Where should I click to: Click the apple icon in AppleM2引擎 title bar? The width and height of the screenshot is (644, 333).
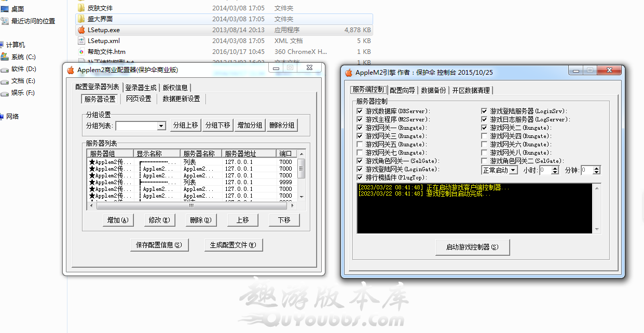pyautogui.click(x=349, y=73)
